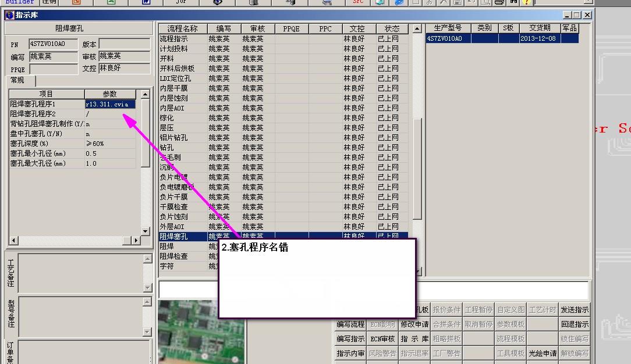Click delivery date 2013-12-08 cell
This screenshot has height=364, width=631.
540,38
